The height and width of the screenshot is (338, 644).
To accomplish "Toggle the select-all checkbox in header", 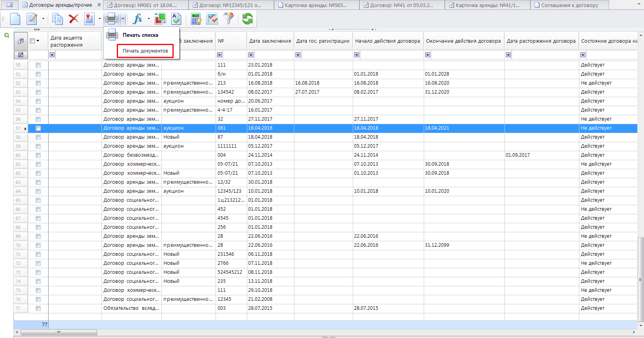I will click(33, 41).
